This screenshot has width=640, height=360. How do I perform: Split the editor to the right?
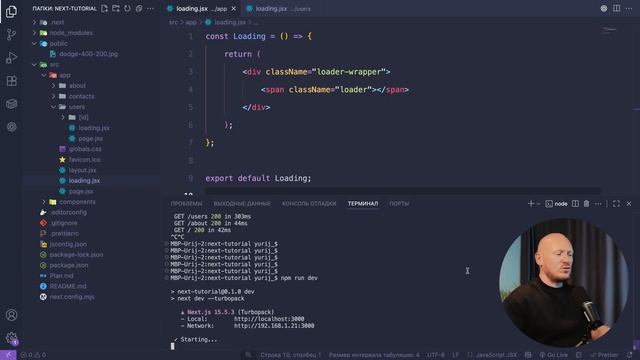616,9
